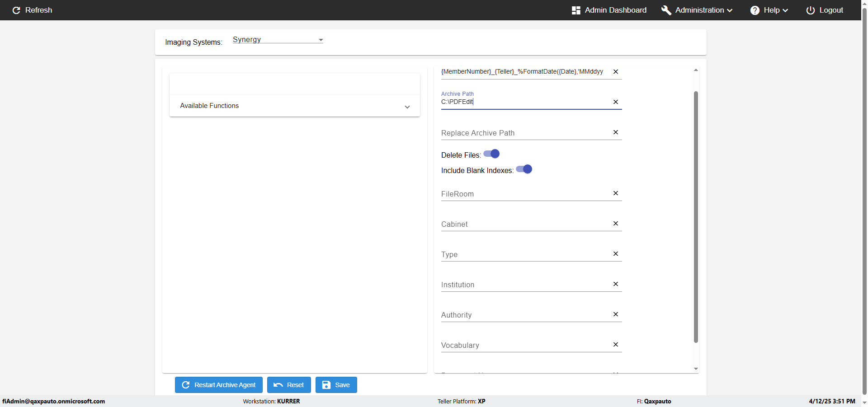This screenshot has height=407, width=868.
Task: Open the Admin Dashboard grid icon
Action: pyautogui.click(x=576, y=10)
